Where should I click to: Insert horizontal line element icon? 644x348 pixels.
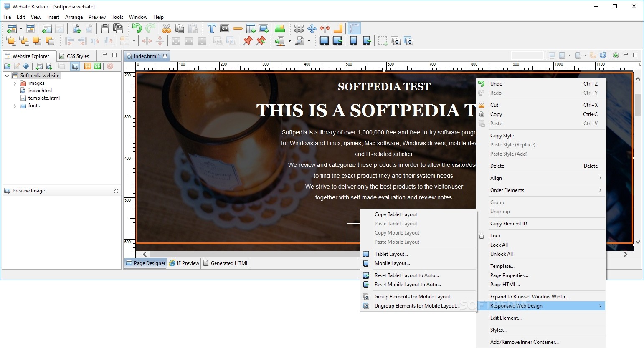pyautogui.click(x=238, y=28)
